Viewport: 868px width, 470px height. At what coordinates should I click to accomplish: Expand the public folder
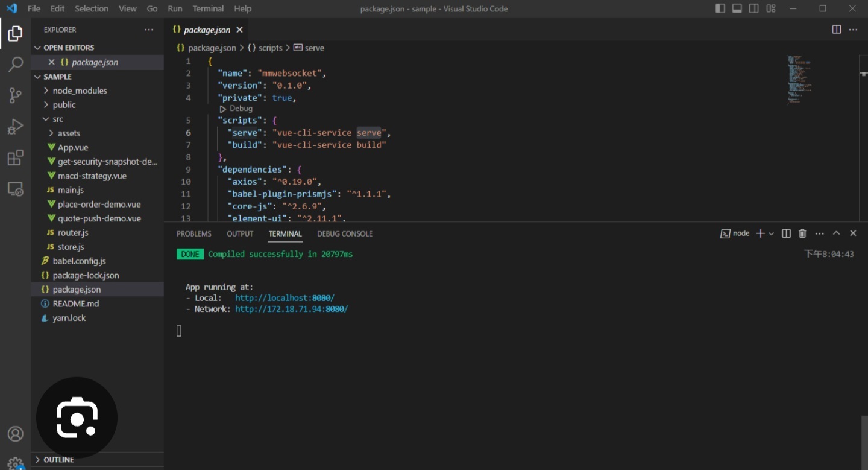tap(97, 105)
